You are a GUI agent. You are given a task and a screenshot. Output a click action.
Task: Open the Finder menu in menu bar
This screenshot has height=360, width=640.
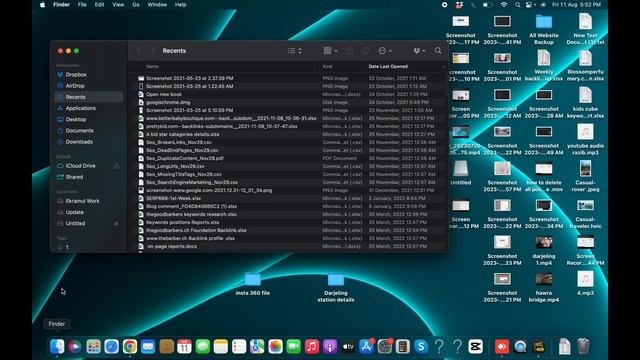(x=61, y=5)
